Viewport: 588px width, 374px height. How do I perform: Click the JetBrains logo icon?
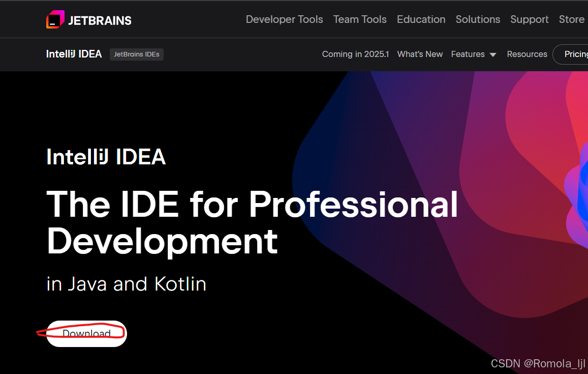tap(55, 19)
